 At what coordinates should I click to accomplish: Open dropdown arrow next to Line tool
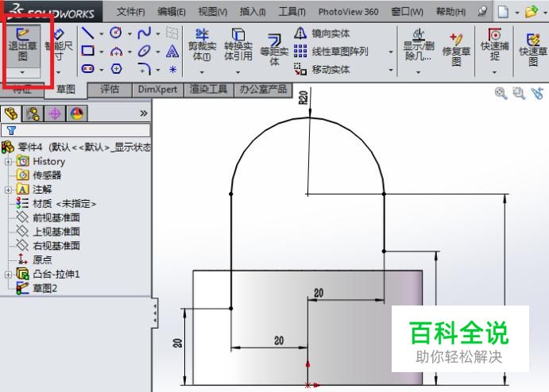pyautogui.click(x=102, y=34)
